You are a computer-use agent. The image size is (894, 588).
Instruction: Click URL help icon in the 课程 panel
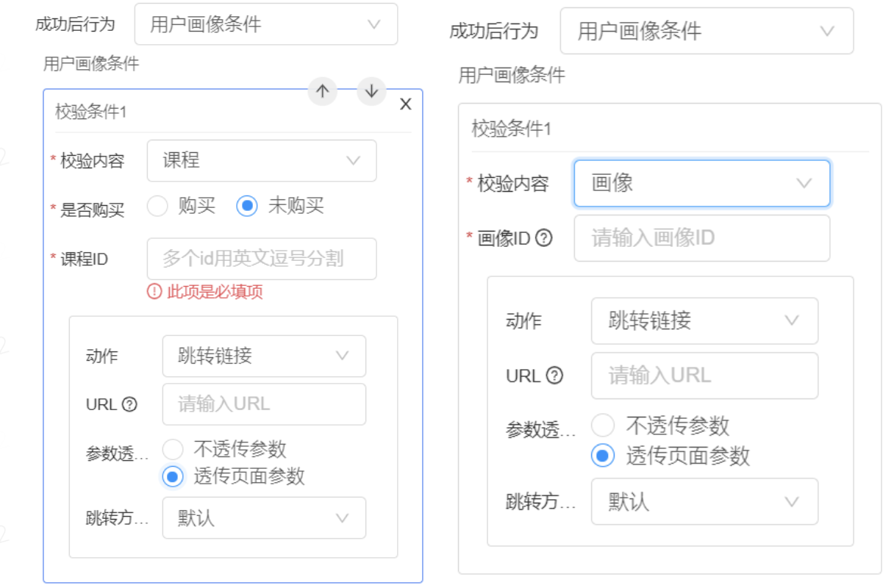pos(129,404)
